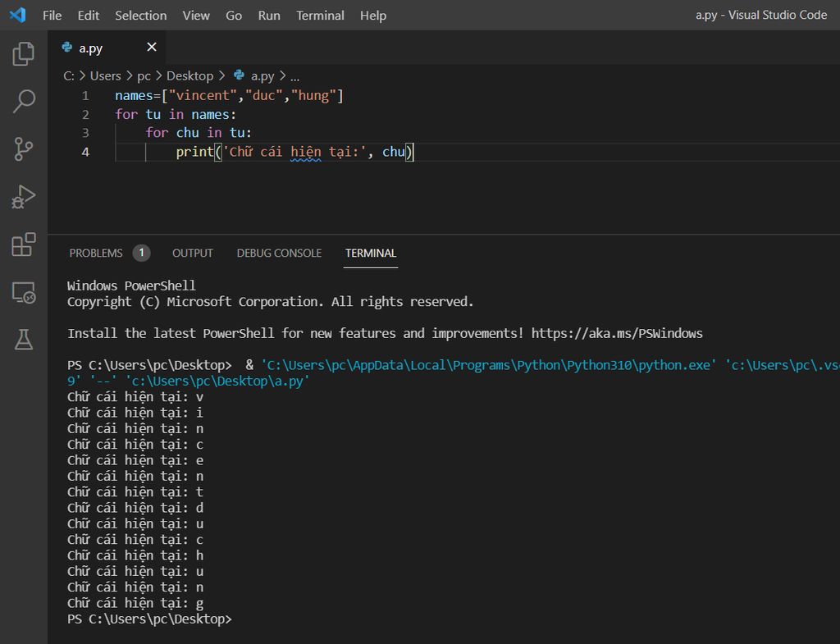
Task: Open the Selection menu
Action: pyautogui.click(x=140, y=16)
